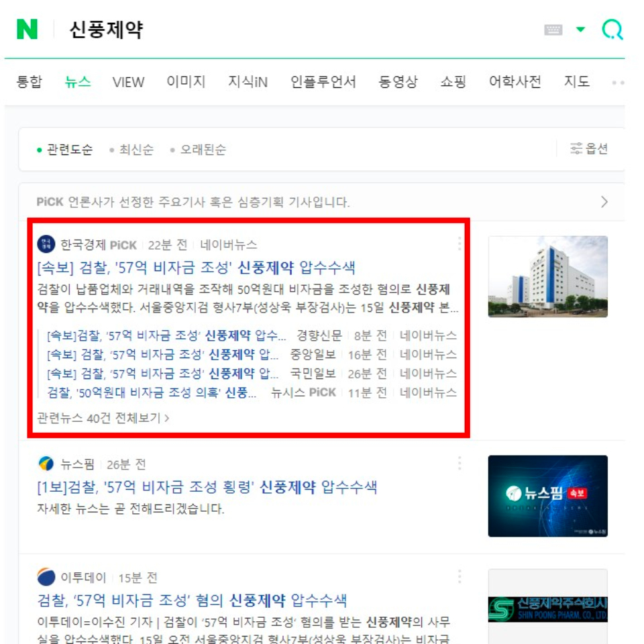Image resolution: width=644 pixels, height=644 pixels.
Task: Open the three-dot menu on 한국경제 article
Action: click(x=460, y=244)
